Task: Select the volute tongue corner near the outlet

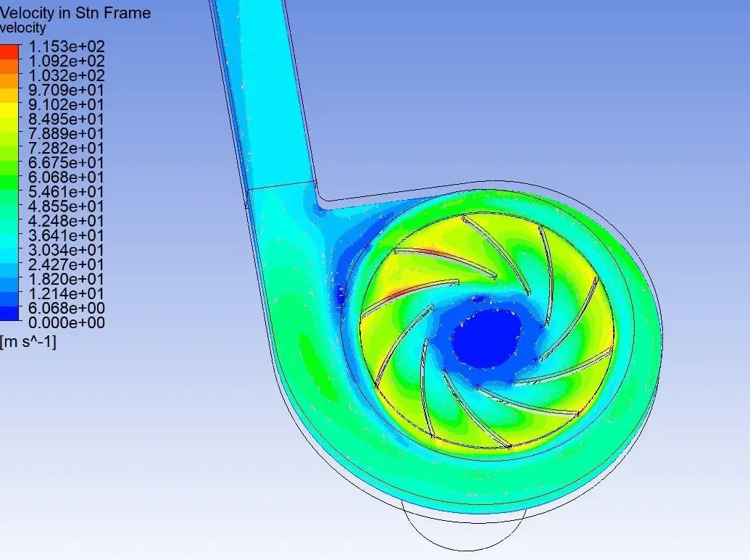Action: (320, 201)
